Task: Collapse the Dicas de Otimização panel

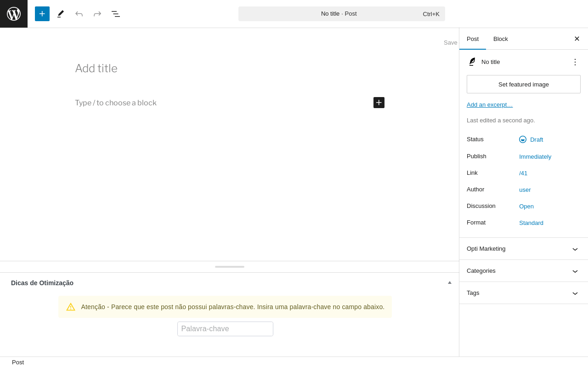Action: coord(450,283)
